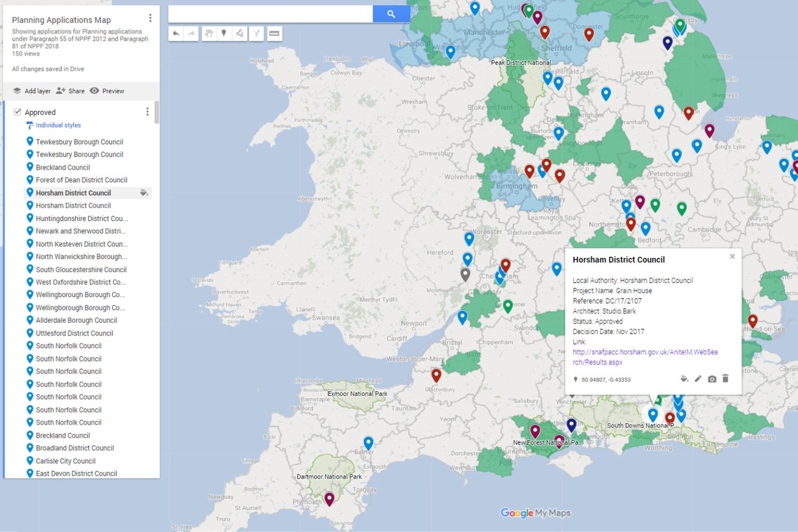This screenshot has height=532, width=798.
Task: Click the purple marker near King's Lynn
Action: 710,130
